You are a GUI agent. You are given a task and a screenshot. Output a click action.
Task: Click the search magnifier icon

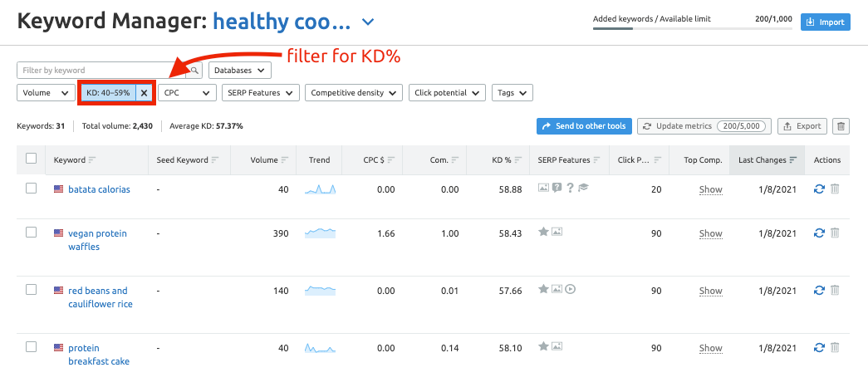(x=194, y=71)
